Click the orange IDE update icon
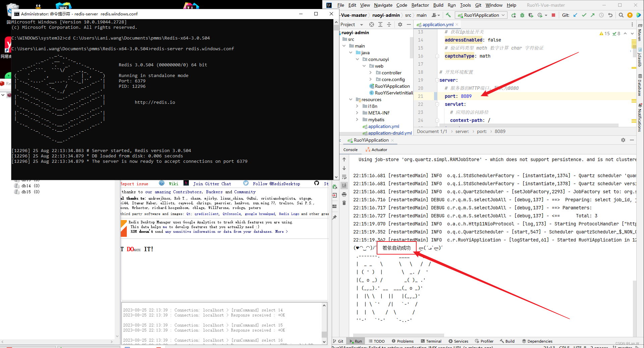The image size is (644, 348). click(x=630, y=15)
